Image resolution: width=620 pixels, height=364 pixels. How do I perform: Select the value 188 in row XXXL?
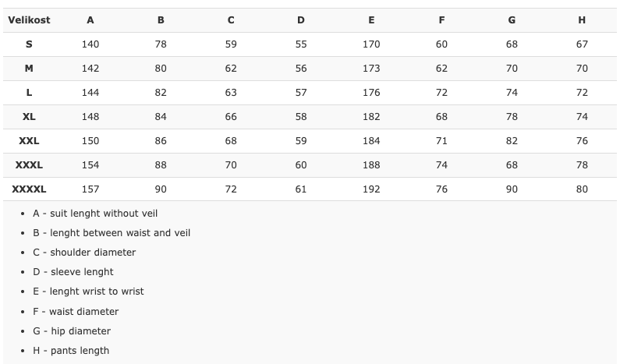click(x=371, y=165)
